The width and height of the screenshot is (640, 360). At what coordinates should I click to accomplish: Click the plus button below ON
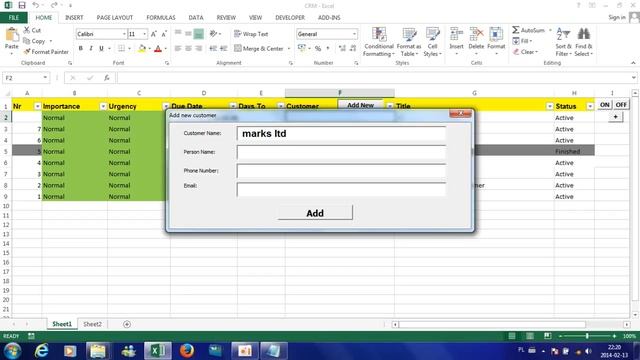tap(616, 117)
